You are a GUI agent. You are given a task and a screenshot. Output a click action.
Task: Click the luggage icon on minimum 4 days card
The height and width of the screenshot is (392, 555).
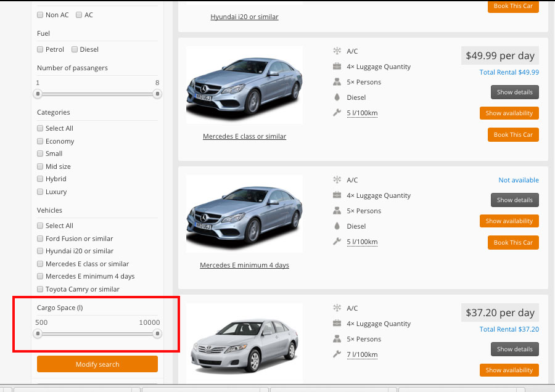click(337, 195)
